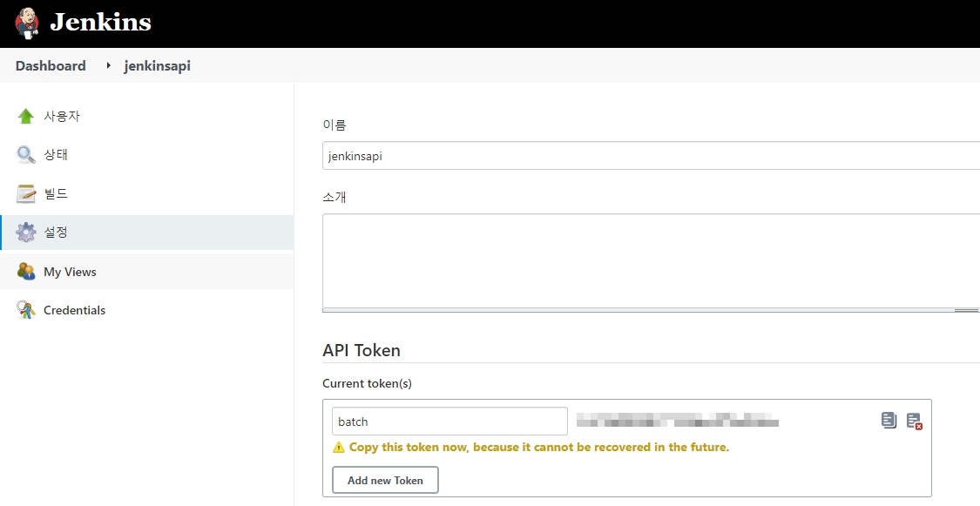Click the Jenkins butler logo icon

[x=27, y=24]
